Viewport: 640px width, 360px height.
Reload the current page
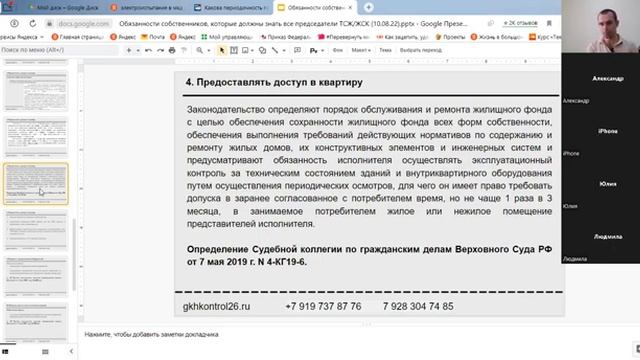point(33,24)
